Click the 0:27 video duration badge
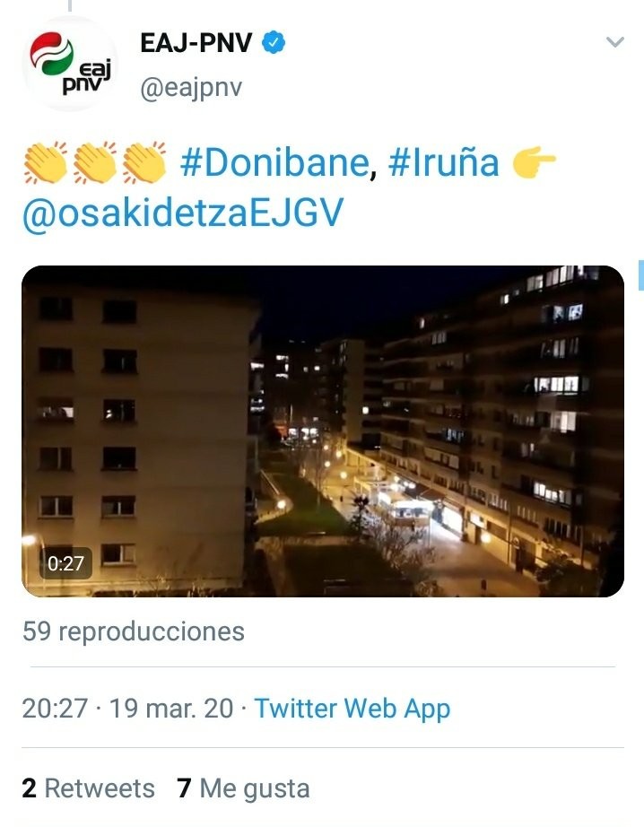This screenshot has height=827, width=644. pos(66,563)
